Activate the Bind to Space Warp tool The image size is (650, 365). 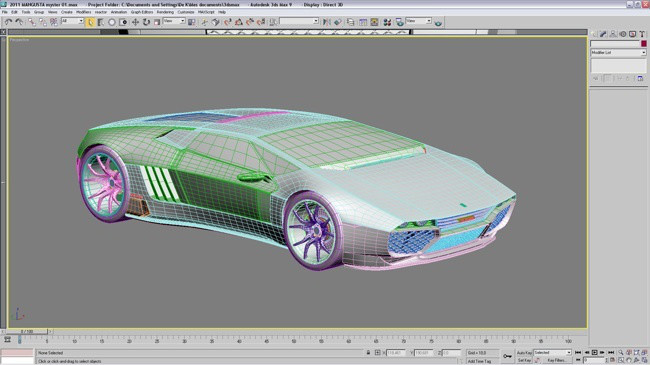[54, 22]
